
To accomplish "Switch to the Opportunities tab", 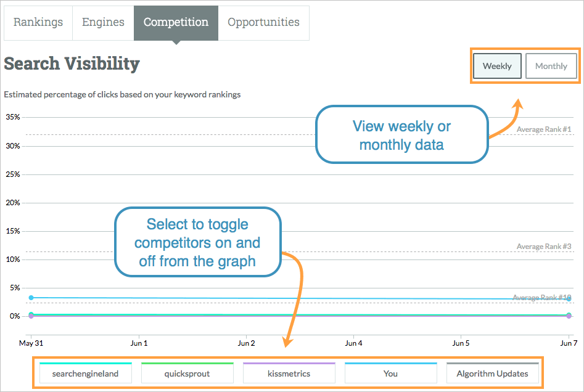I will click(263, 22).
